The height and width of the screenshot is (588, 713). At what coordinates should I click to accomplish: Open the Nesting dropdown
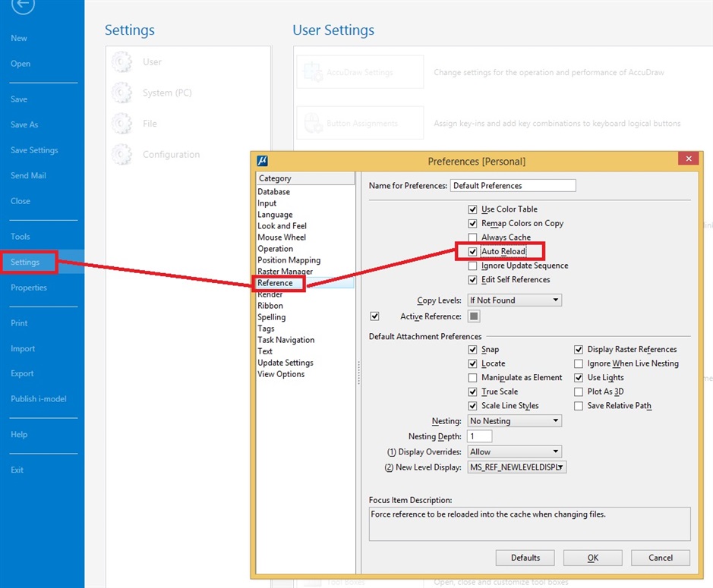coord(514,421)
